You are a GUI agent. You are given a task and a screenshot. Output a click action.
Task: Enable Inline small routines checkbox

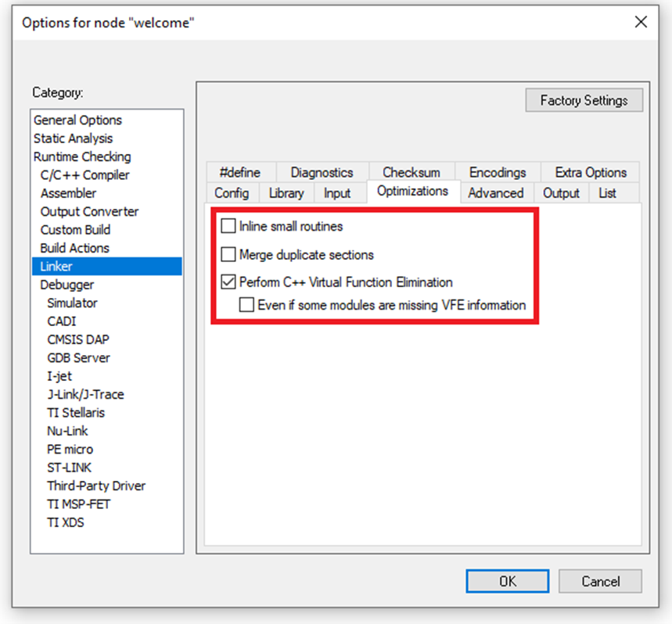228,227
